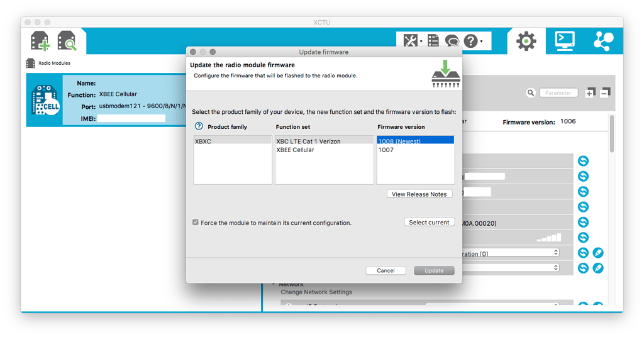Switch to Consoles working mode
Image resolution: width=644 pixels, height=337 pixels.
pos(565,41)
